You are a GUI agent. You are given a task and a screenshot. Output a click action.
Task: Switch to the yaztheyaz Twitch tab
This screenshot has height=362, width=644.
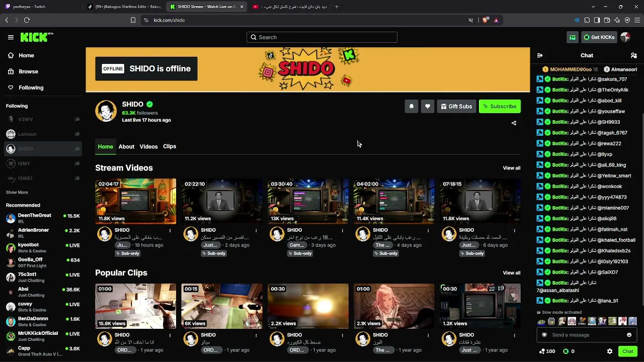[41, 7]
